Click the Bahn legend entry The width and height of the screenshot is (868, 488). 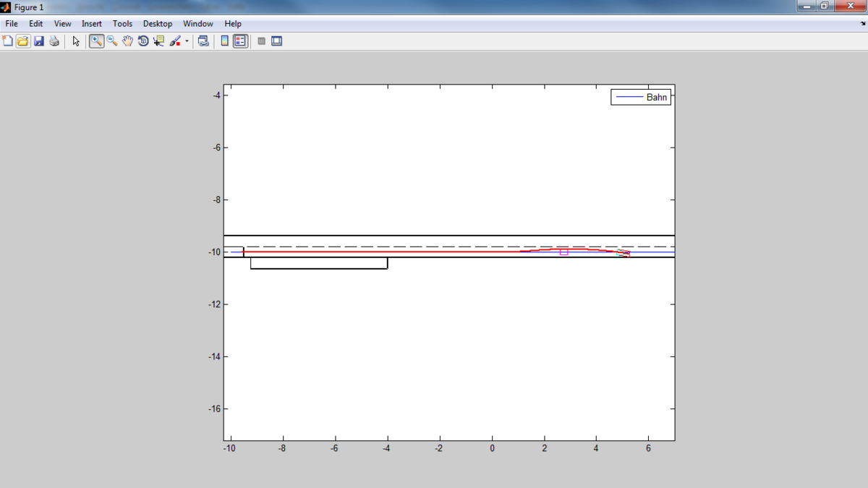656,98
